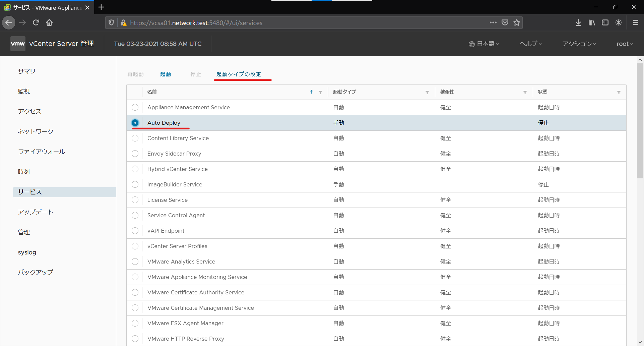Click VMware Analytics Service name

point(181,262)
